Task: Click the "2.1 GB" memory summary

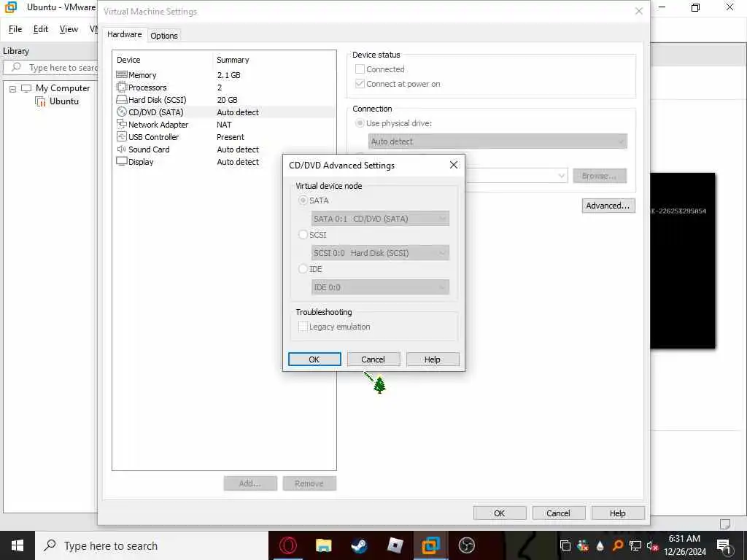Action: pyautogui.click(x=228, y=75)
